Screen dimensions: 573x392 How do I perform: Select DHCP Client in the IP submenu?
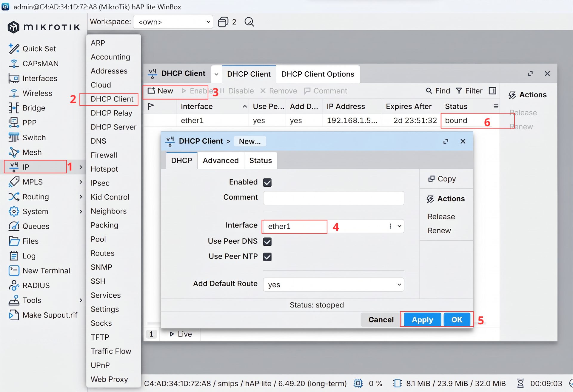coord(112,99)
